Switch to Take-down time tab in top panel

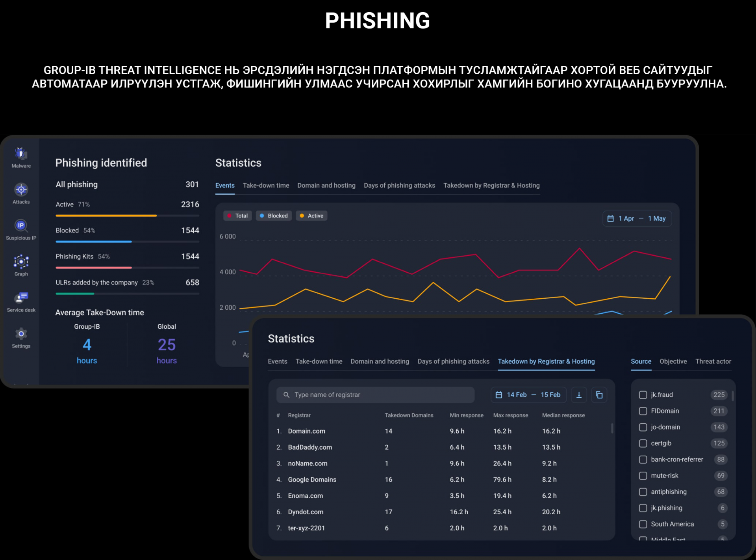pos(266,185)
